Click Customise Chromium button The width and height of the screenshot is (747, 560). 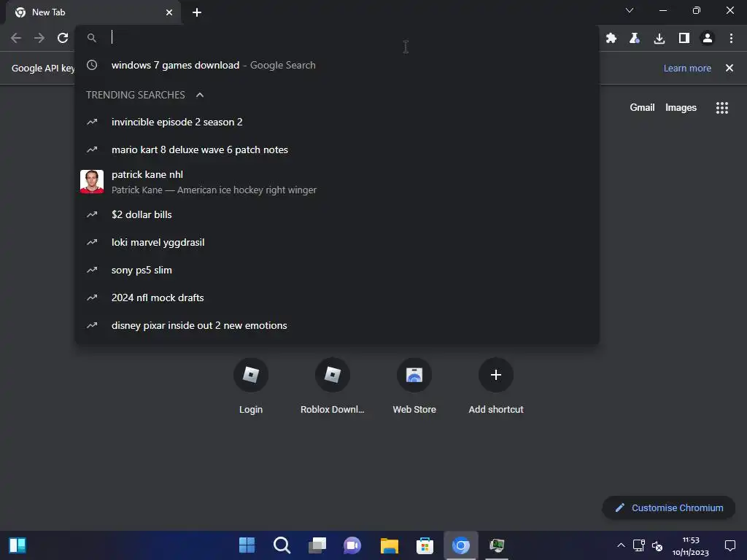pyautogui.click(x=668, y=508)
